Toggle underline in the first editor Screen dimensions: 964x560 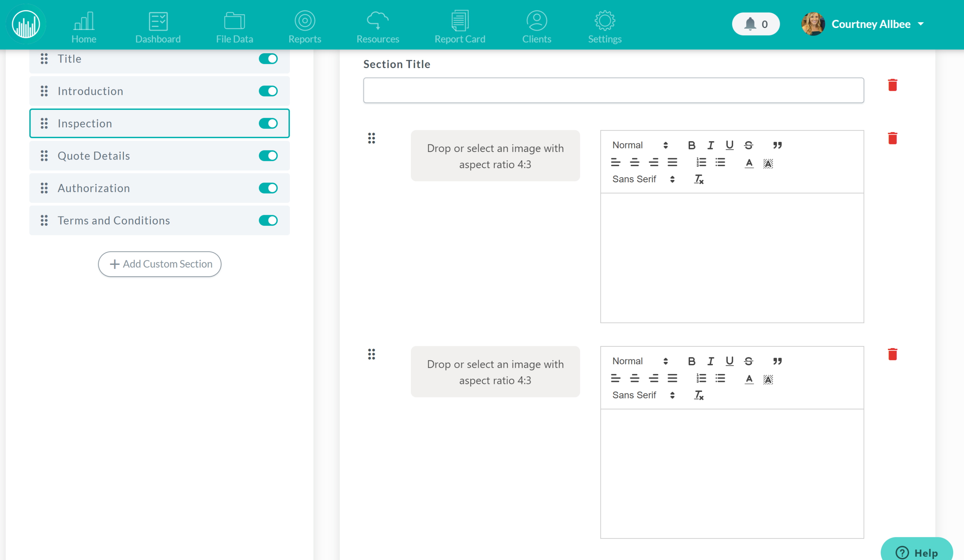tap(729, 145)
